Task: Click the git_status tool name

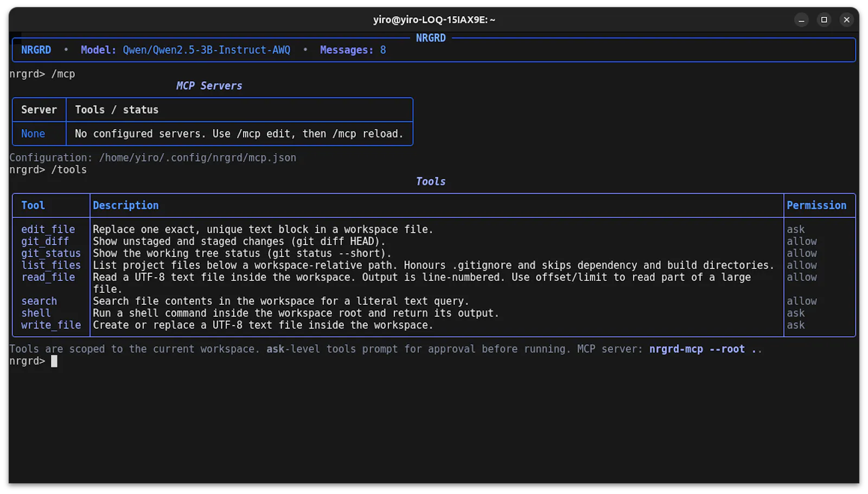Action: (x=51, y=253)
